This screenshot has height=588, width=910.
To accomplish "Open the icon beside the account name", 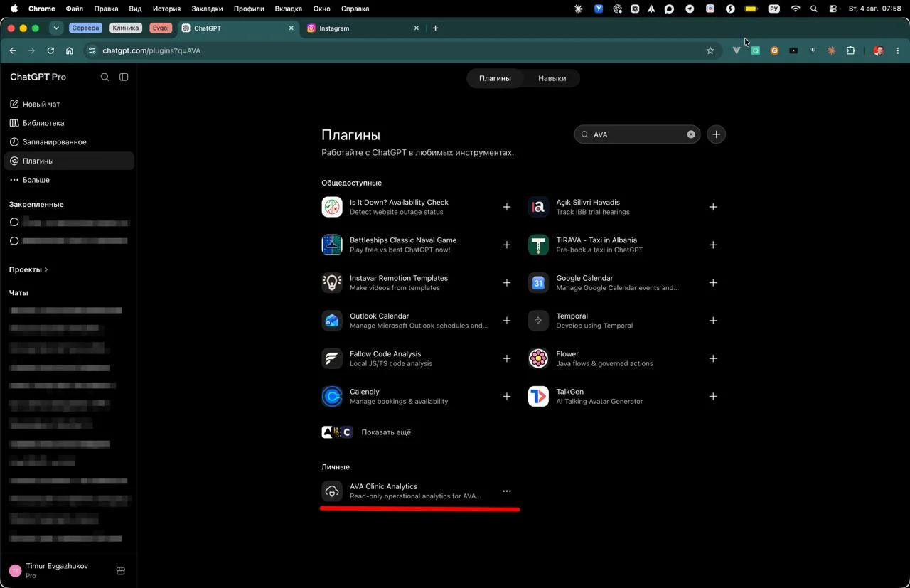I will [x=121, y=570].
